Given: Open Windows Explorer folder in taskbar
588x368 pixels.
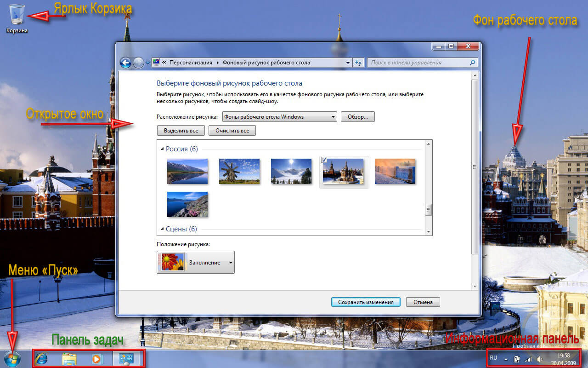Looking at the screenshot, I should click(69, 359).
